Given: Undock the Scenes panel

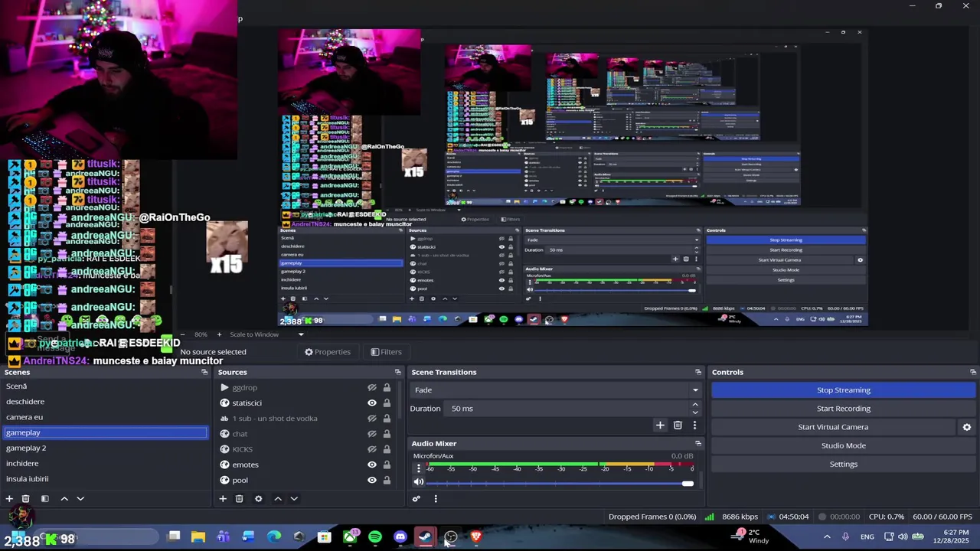Looking at the screenshot, I should click(x=204, y=372).
